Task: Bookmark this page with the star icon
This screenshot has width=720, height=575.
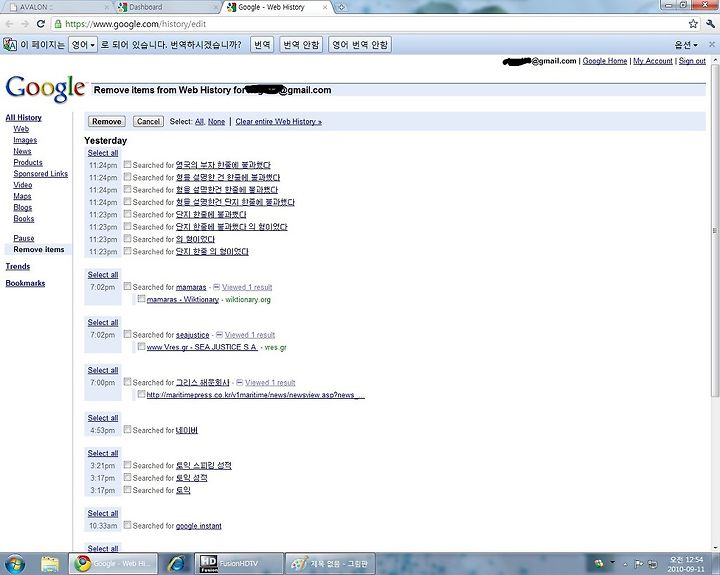Action: (x=693, y=24)
